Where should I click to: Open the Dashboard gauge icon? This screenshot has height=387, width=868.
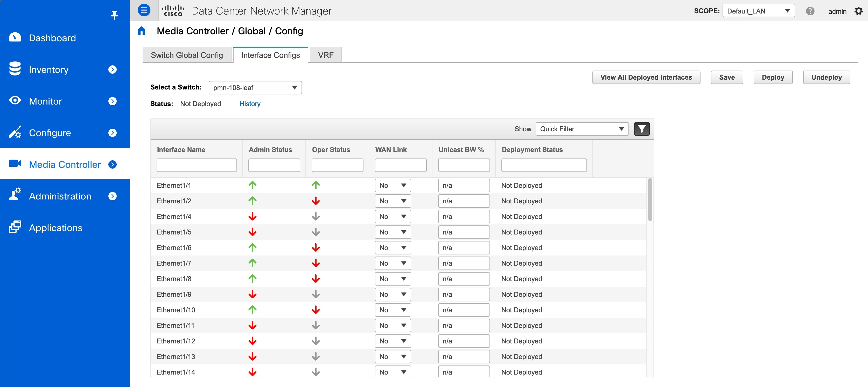coord(15,37)
